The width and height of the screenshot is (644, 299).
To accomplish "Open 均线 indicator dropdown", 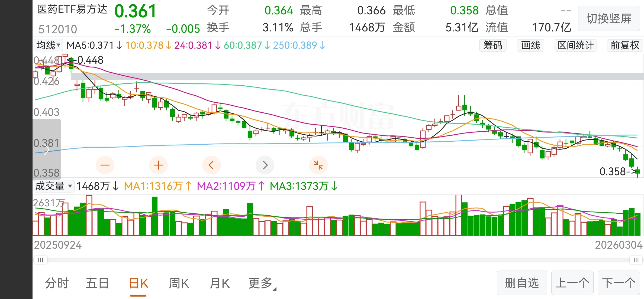I will [x=48, y=45].
